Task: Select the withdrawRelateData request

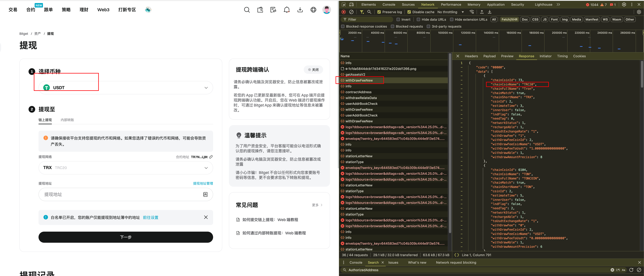Action: 361,98
